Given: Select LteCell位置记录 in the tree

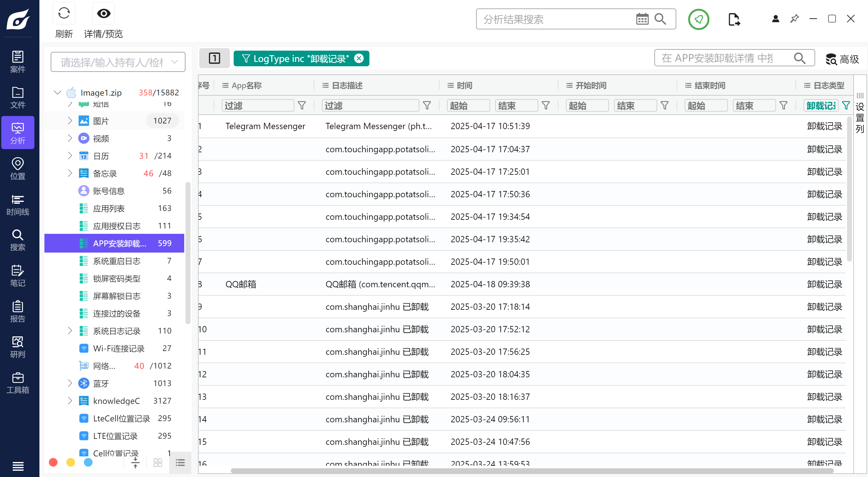Looking at the screenshot, I should [x=114, y=419].
